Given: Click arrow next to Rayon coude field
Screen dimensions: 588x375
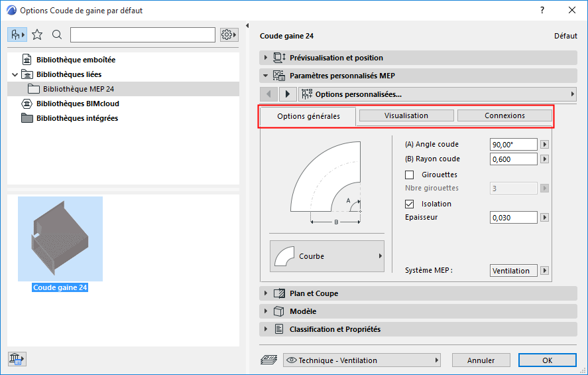Looking at the screenshot, I should pyautogui.click(x=544, y=159).
